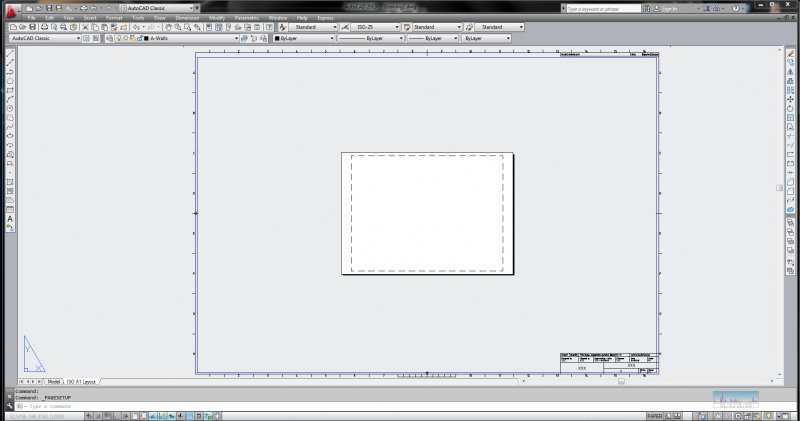Toggle Snap mode in status bar
This screenshot has width=800, height=421.
pyautogui.click(x=97, y=416)
